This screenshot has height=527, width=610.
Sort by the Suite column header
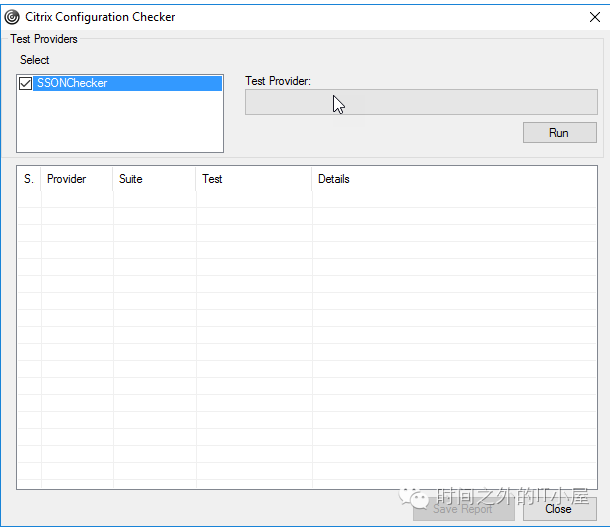(154, 179)
